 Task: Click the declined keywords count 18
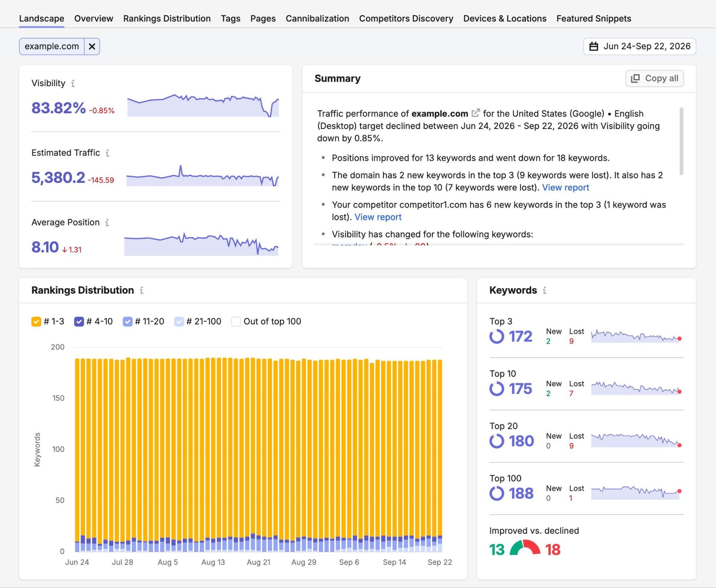[x=553, y=550]
